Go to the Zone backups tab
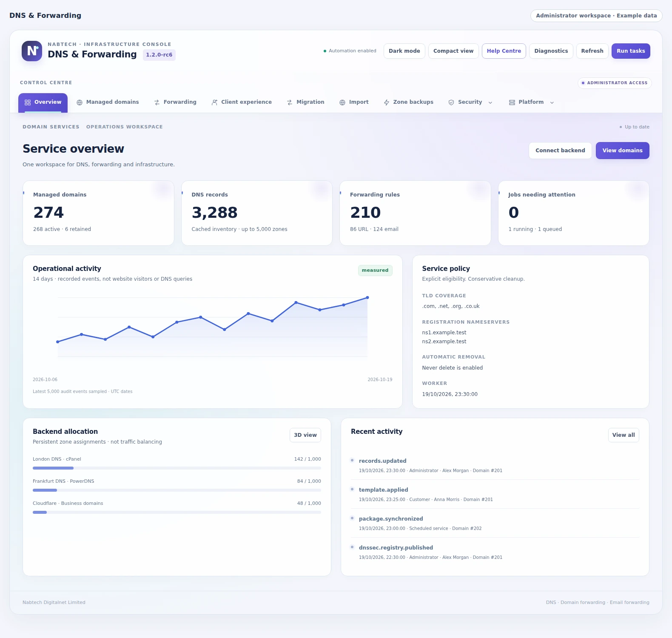 [x=409, y=103]
